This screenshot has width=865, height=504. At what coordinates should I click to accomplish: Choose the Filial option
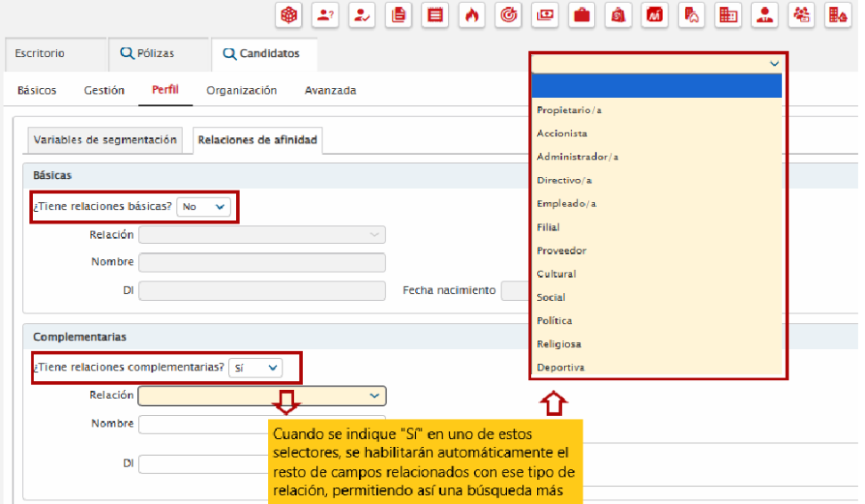pyautogui.click(x=657, y=227)
